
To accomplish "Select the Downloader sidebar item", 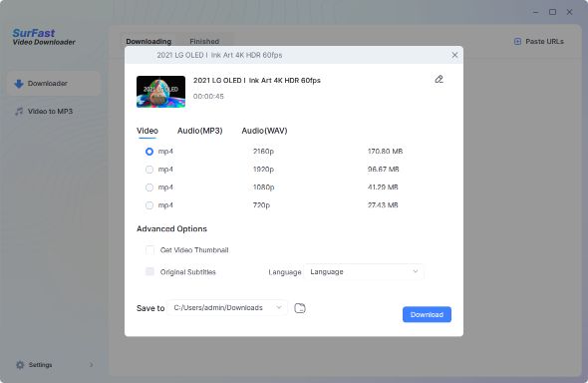I will coord(53,83).
